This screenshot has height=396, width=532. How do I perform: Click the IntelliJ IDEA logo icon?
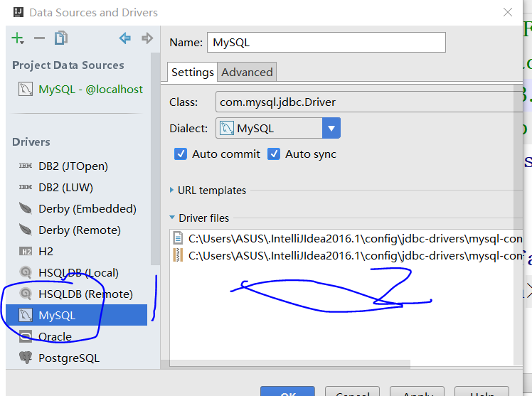tap(18, 13)
